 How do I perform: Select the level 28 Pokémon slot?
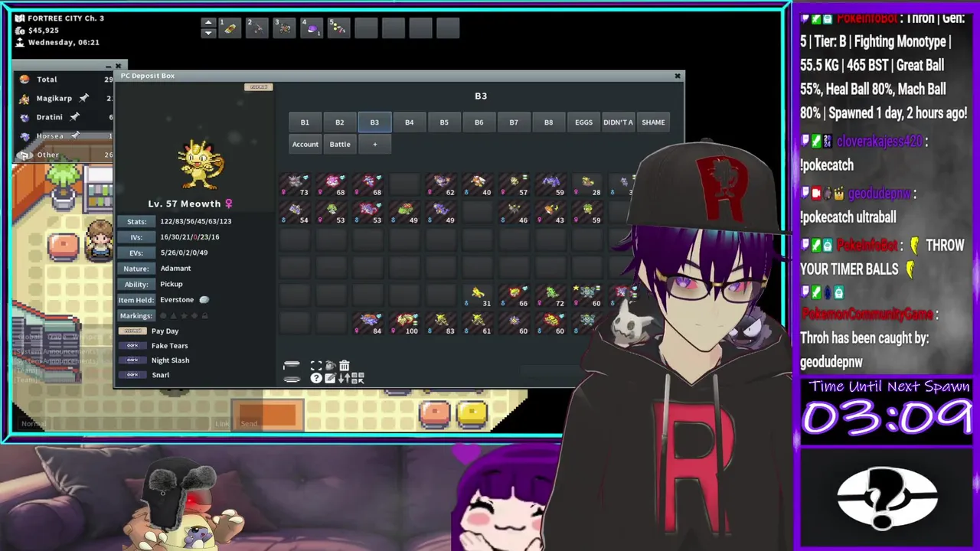click(x=588, y=184)
